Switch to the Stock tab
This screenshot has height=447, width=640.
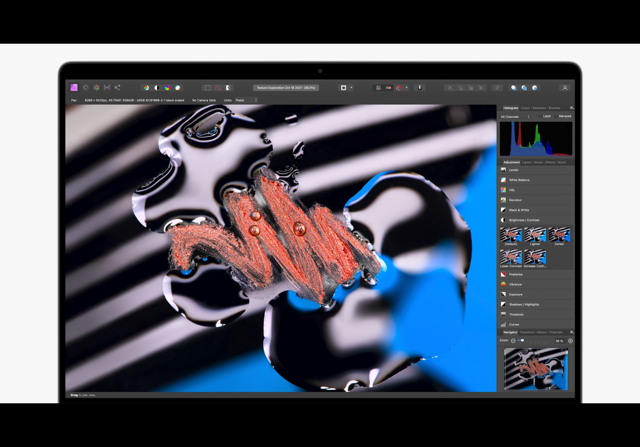[562, 162]
